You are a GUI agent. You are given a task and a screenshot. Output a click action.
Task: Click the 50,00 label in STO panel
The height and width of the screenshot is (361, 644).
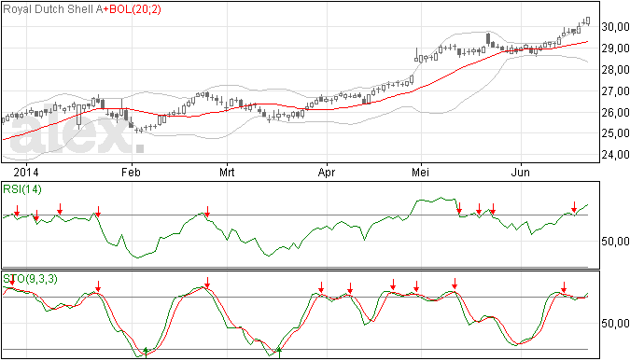click(x=616, y=324)
